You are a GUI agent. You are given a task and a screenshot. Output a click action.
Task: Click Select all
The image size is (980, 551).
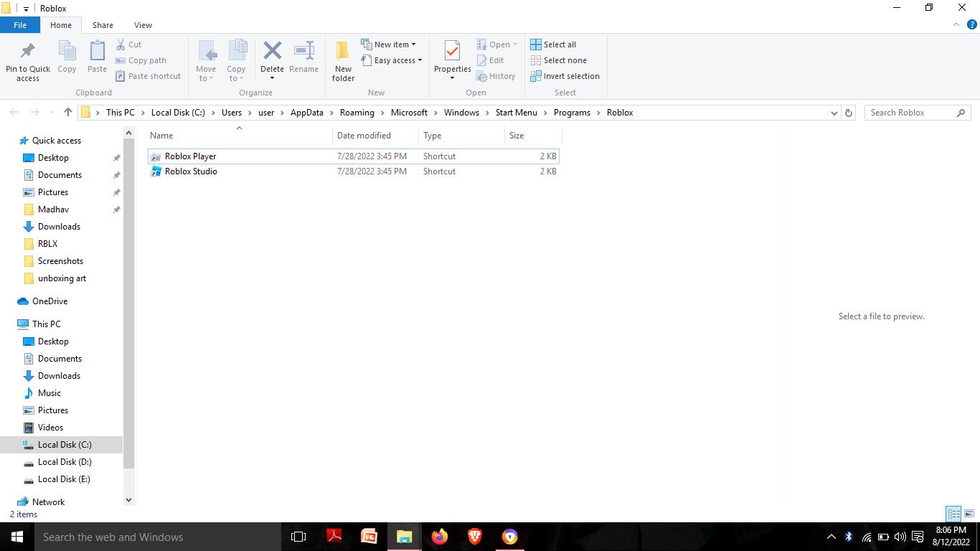coord(553,44)
